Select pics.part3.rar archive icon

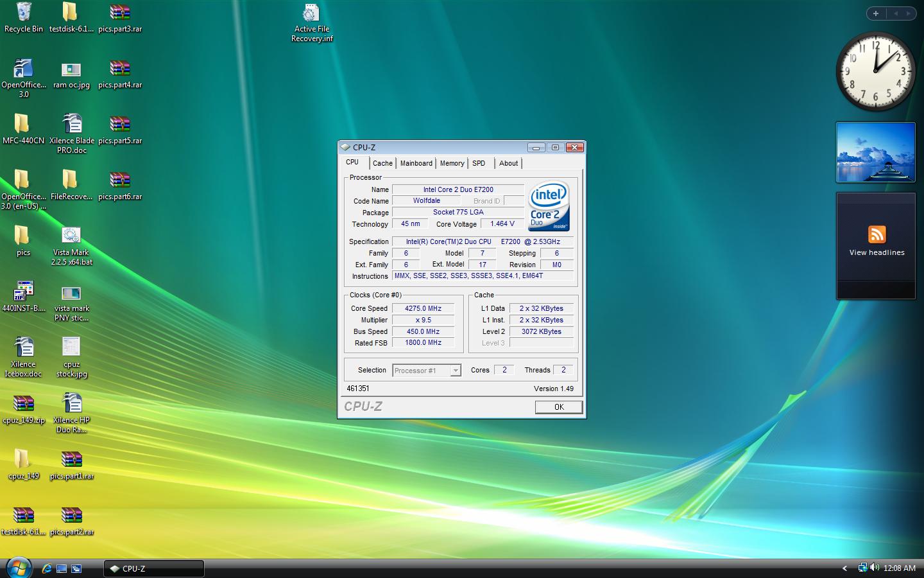[120, 17]
